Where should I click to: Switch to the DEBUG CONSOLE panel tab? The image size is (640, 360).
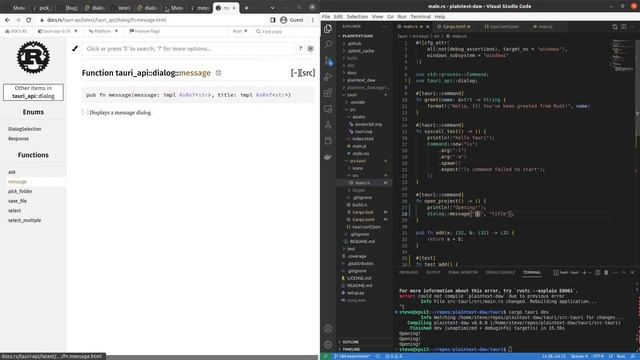point(500,272)
